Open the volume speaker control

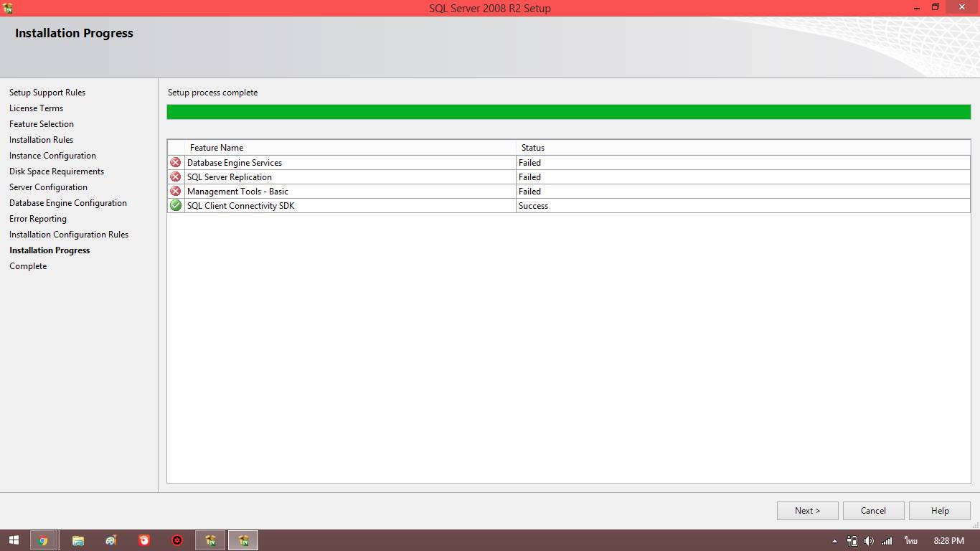(870, 541)
